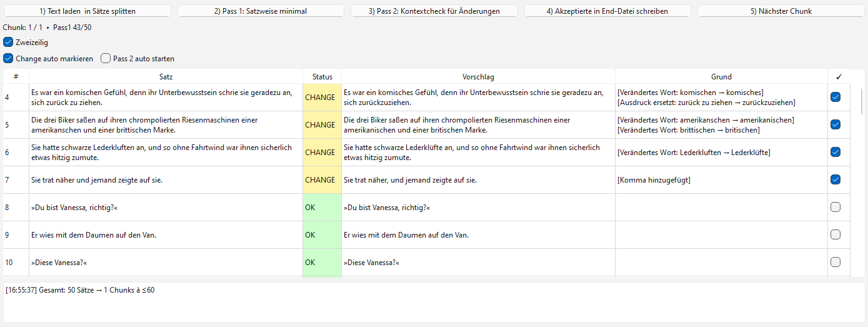Enable 'Pass 2 auto starten' checkbox

point(106,59)
